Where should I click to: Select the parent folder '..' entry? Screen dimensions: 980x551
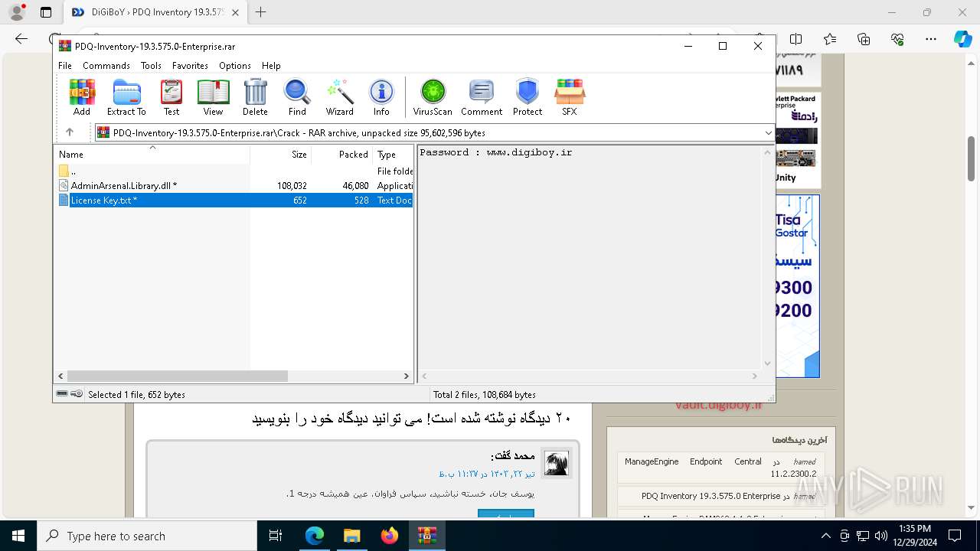pos(234,171)
